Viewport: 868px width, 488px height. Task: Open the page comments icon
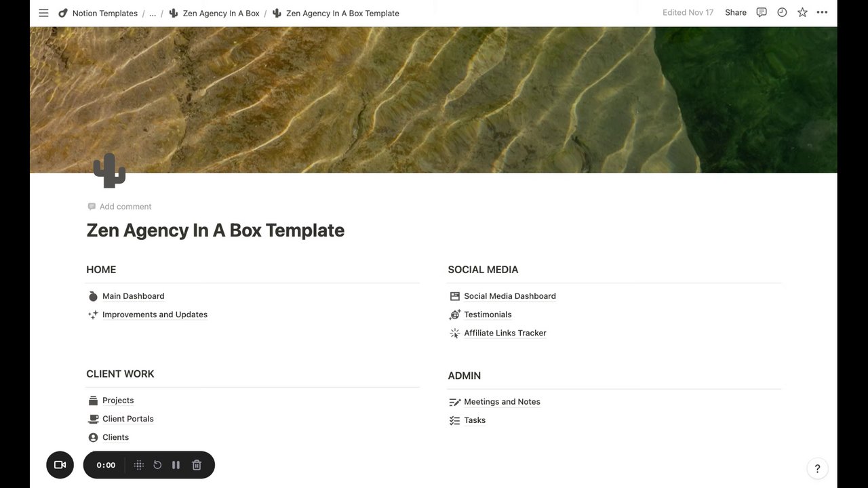click(762, 12)
